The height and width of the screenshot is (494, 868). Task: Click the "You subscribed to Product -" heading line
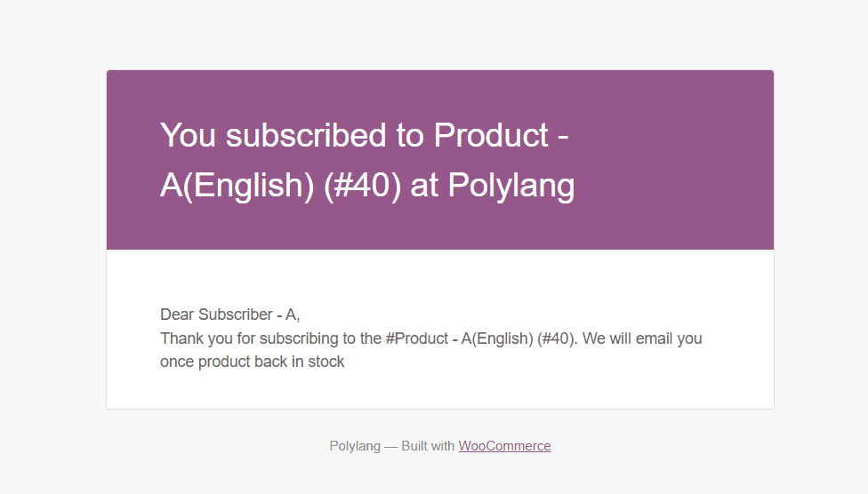(365, 136)
